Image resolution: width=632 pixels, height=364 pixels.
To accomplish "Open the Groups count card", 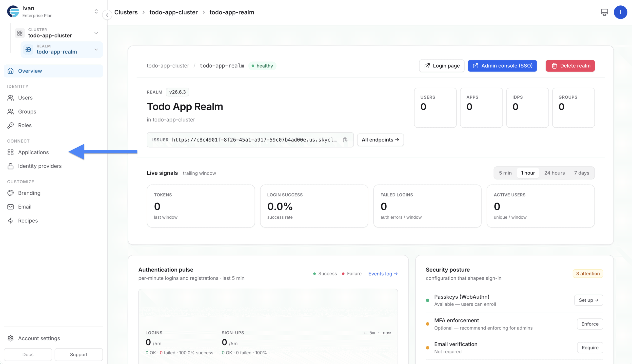I will pos(573,108).
